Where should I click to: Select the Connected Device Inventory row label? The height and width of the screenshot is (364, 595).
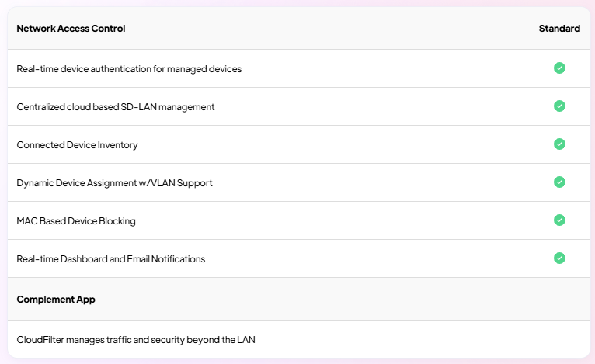pyautogui.click(x=77, y=145)
